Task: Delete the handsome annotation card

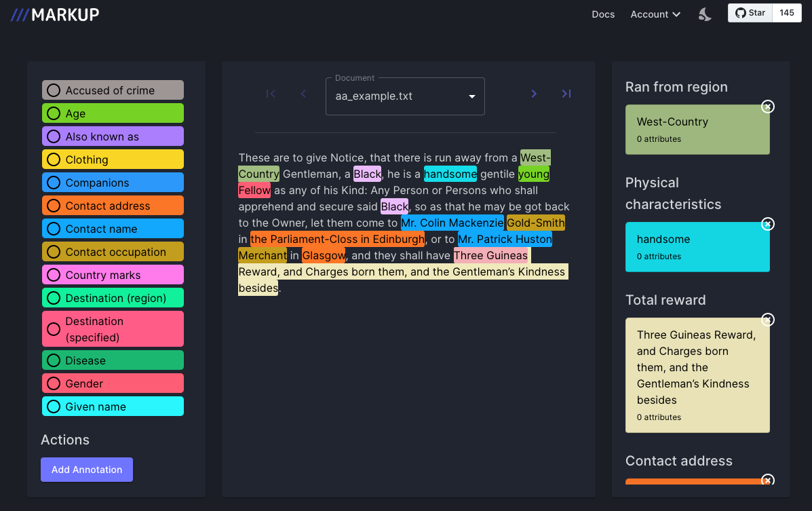Action: (767, 224)
